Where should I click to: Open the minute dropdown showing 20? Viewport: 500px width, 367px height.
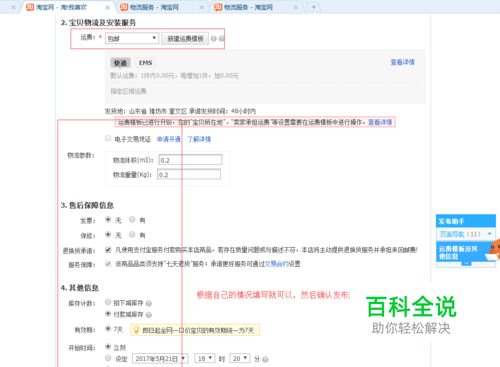[240, 359]
